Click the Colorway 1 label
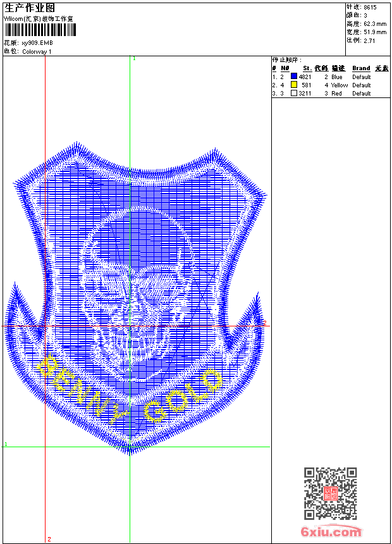 pyautogui.click(x=37, y=52)
